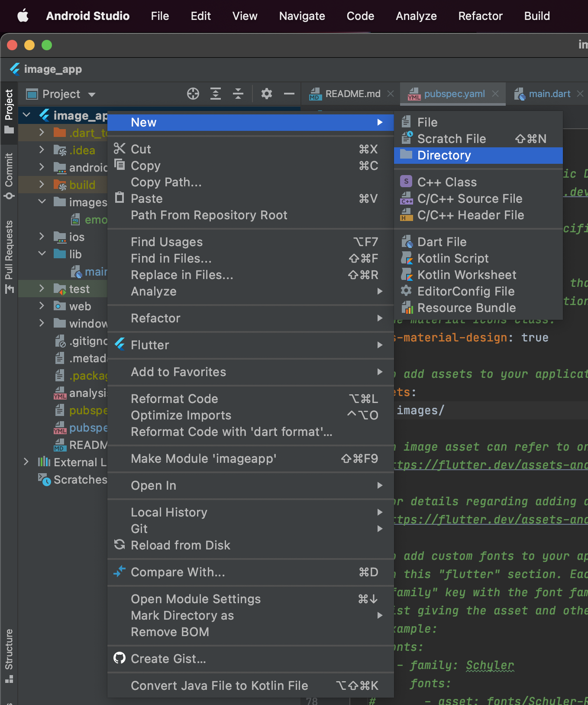Click the Flutter logo beside image_app title
The width and height of the screenshot is (588, 705).
15,69
